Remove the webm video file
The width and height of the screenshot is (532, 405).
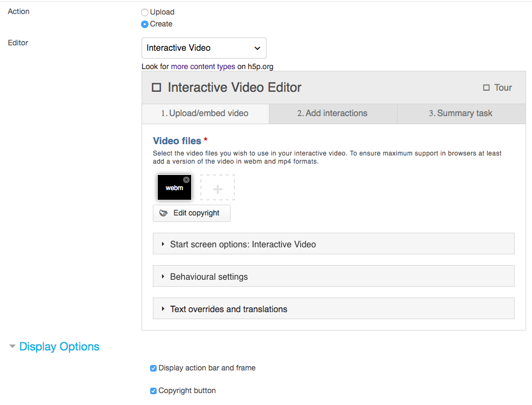click(x=186, y=180)
